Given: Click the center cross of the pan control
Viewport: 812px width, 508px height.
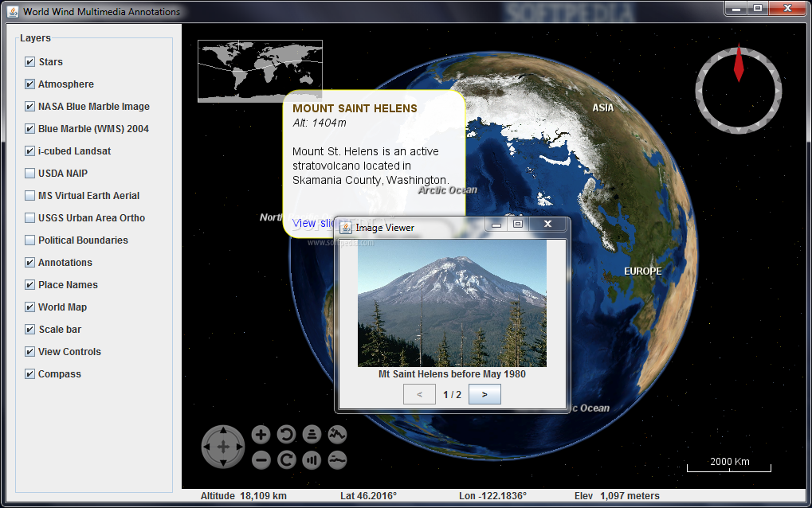Looking at the screenshot, I should coord(223,447).
